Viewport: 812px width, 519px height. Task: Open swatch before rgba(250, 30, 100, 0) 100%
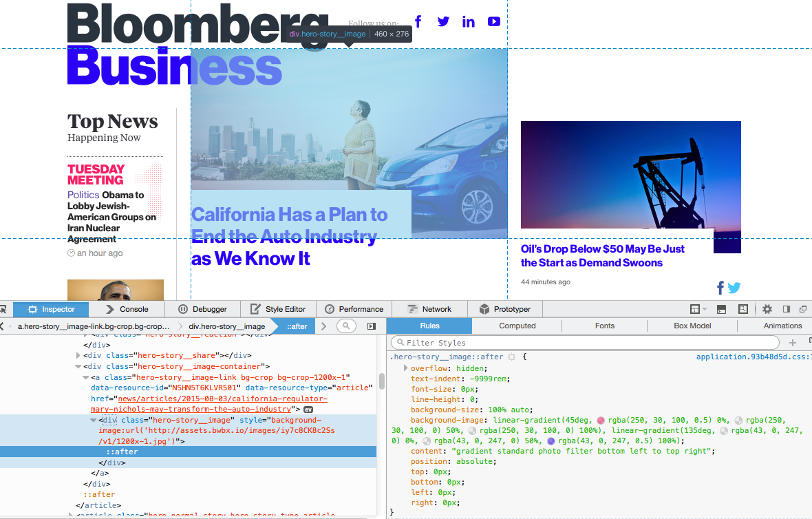point(472,431)
